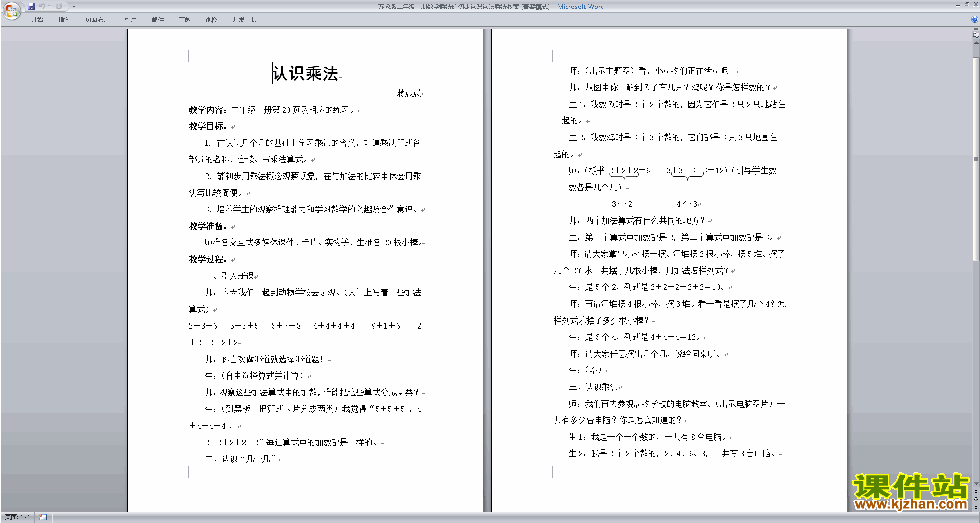Open the 开发工具 tab
Screen dimensions: 980x523
click(x=245, y=20)
